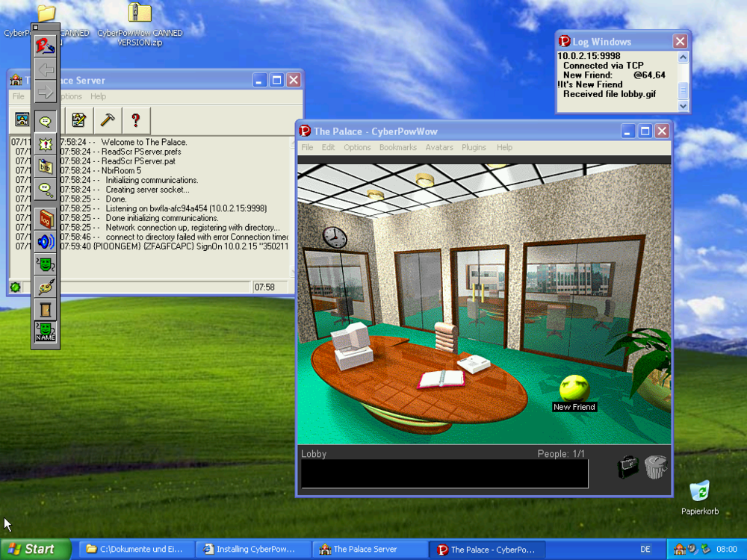This screenshot has height=560, width=747.
Task: Minimize The Palace - CyberPowWow window
Action: [x=627, y=131]
